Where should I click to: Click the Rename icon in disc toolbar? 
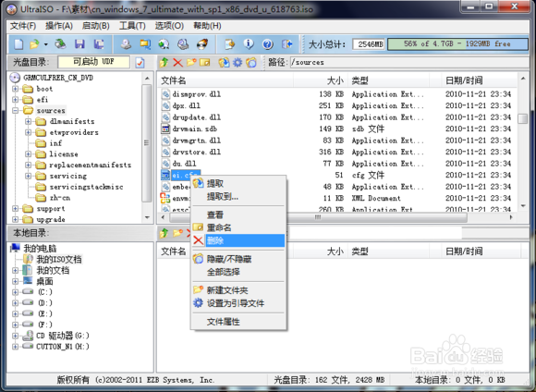click(x=205, y=62)
